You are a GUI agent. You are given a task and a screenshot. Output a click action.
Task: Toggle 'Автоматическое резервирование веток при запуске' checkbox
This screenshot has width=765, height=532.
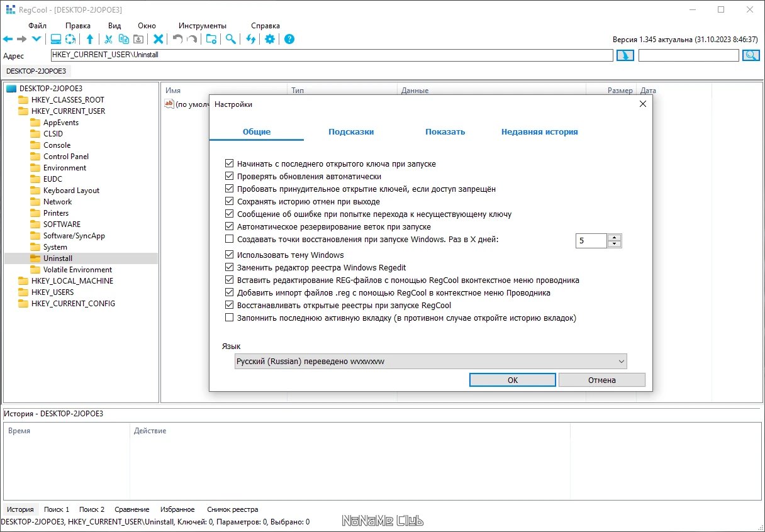(x=229, y=226)
